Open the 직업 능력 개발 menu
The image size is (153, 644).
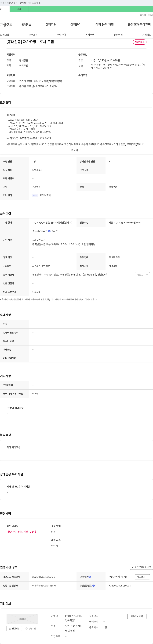tap(105, 24)
